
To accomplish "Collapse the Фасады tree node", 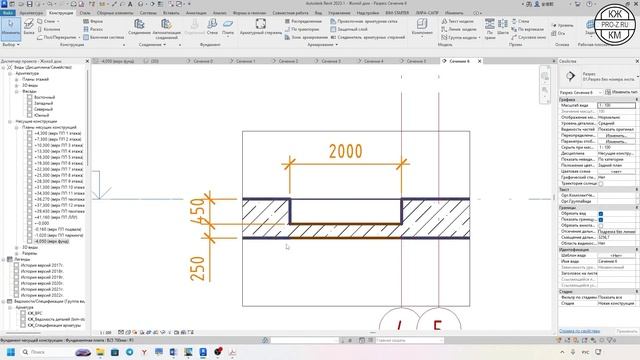I will point(17,91).
